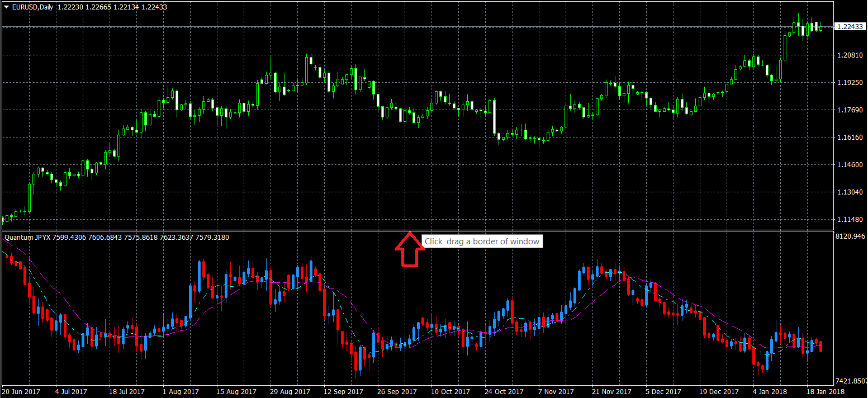The height and width of the screenshot is (398, 868).
Task: Click the 20 Jun 2017 date label
Action: 22,392
